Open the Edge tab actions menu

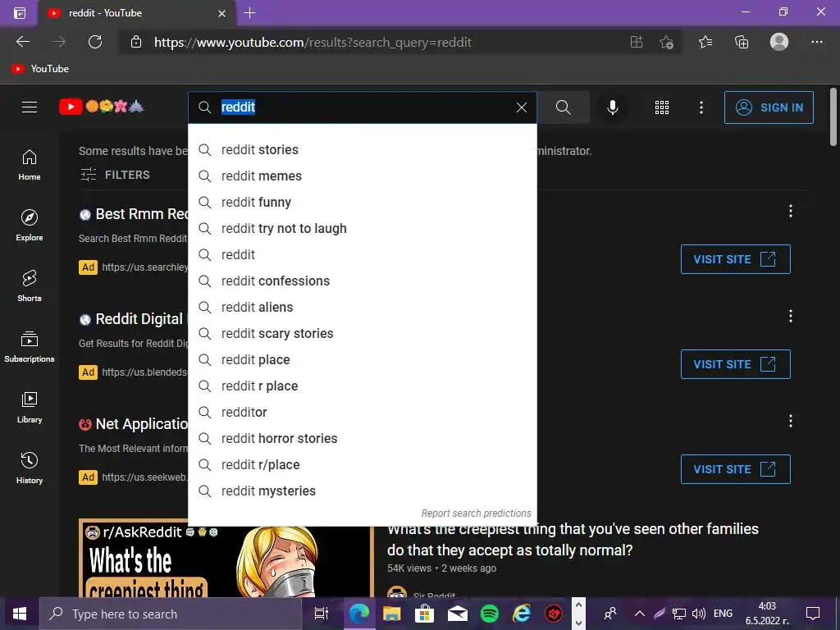[20, 13]
